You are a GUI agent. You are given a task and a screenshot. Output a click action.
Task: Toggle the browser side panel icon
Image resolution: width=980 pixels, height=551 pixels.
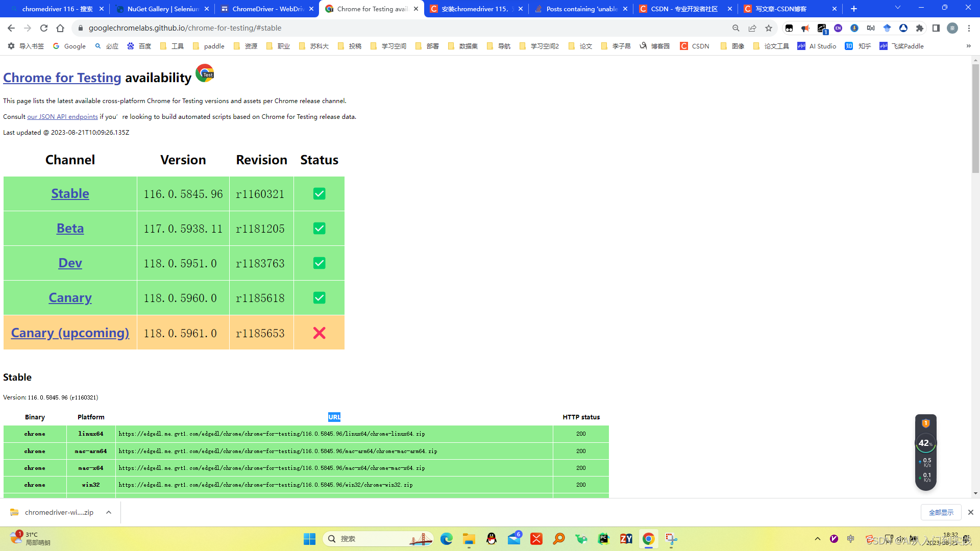point(936,28)
